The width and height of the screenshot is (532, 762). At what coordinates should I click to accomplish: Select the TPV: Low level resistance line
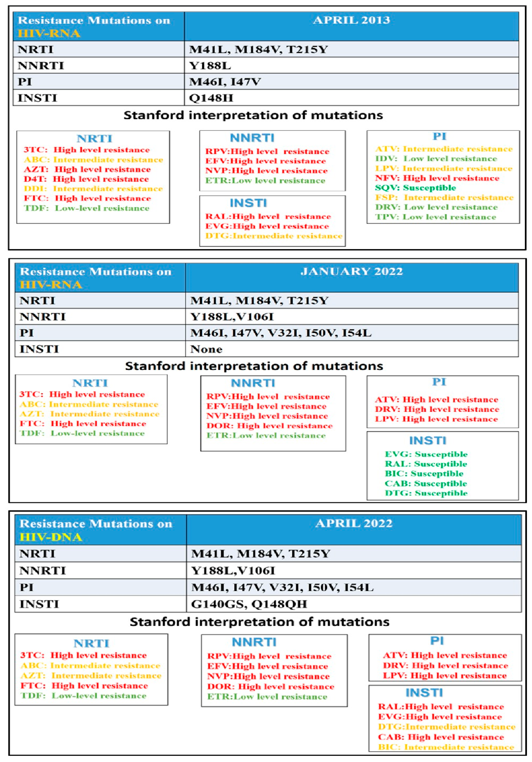pyautogui.click(x=436, y=217)
